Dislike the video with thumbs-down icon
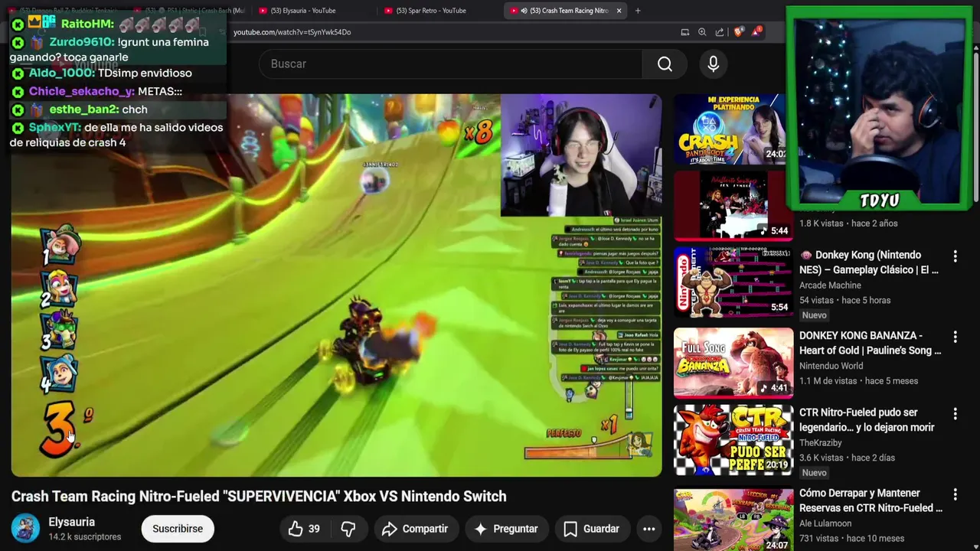This screenshot has width=980, height=551. point(348,529)
